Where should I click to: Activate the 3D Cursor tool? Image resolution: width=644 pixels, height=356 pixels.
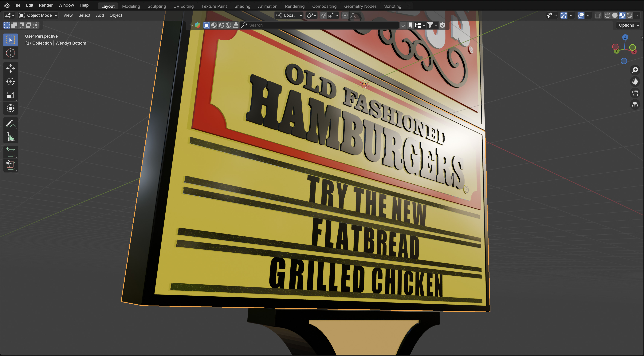(x=10, y=53)
